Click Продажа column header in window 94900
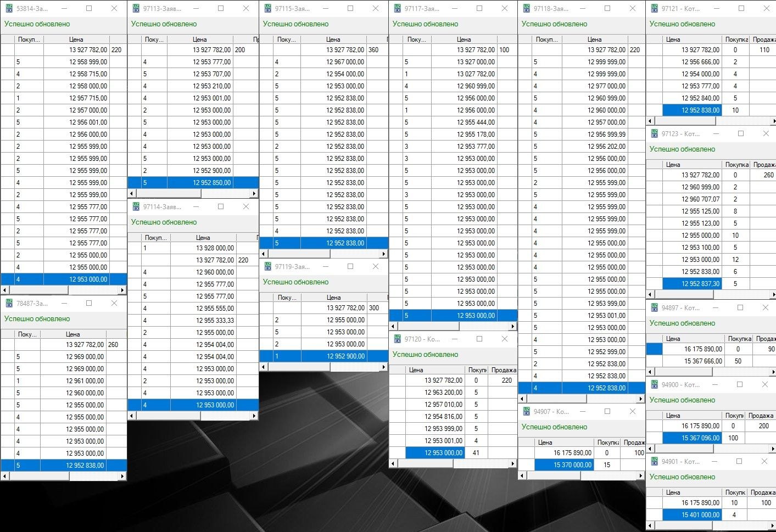776x532 pixels. pos(760,416)
